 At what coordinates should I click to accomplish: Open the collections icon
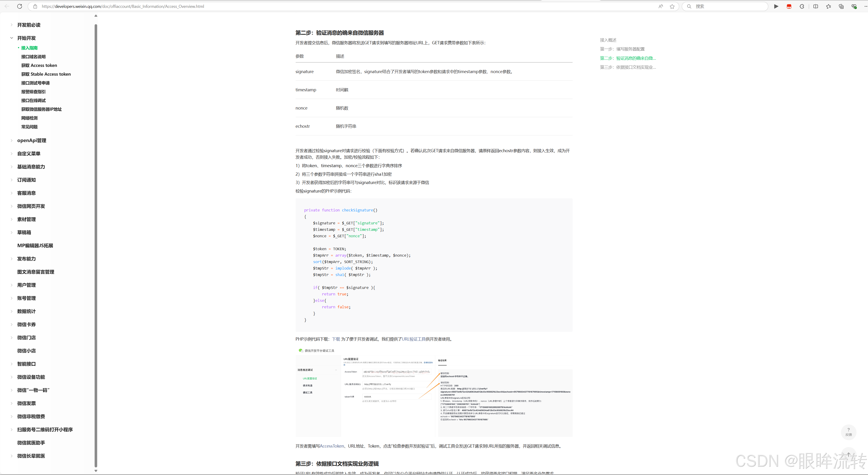pyautogui.click(x=841, y=6)
